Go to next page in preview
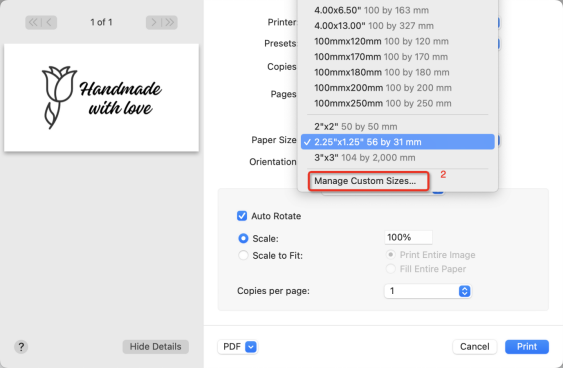Viewport: 563px width, 368px height. (x=154, y=22)
